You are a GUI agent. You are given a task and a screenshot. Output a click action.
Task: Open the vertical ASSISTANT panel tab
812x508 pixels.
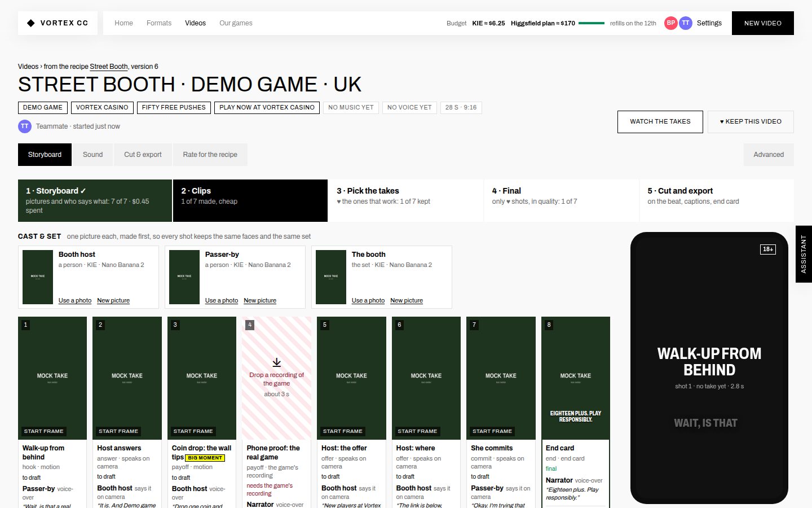(x=804, y=254)
